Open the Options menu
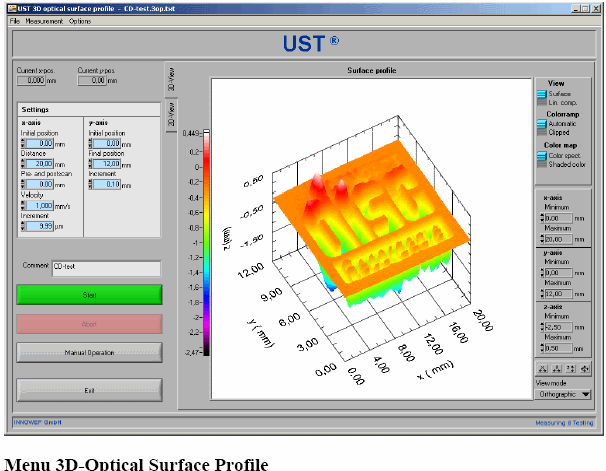Screen dimensions: 606x471 [80, 21]
